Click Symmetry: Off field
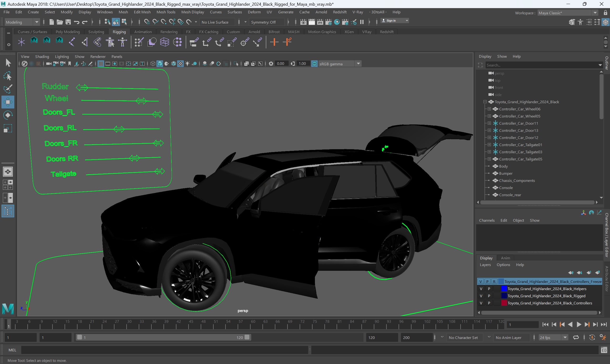The width and height of the screenshot is (610, 364). [266, 22]
